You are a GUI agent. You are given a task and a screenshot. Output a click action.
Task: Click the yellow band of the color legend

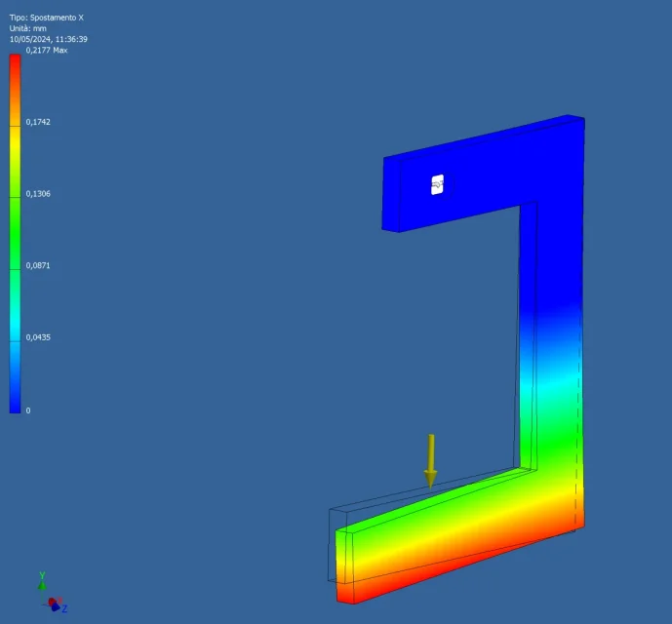click(x=15, y=156)
